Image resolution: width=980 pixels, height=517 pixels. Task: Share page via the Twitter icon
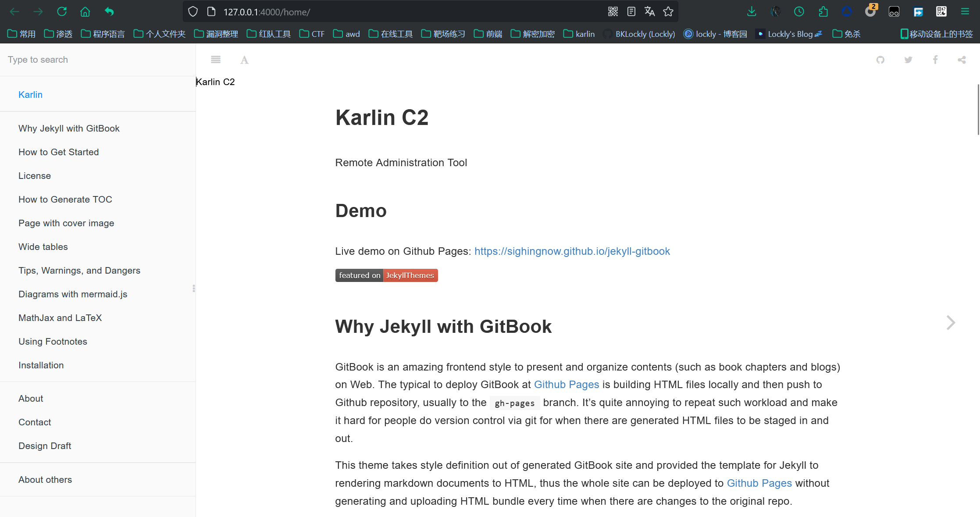point(908,60)
